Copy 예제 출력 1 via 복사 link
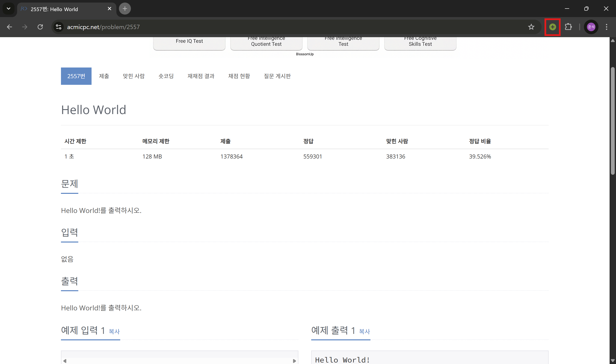 pyautogui.click(x=364, y=332)
